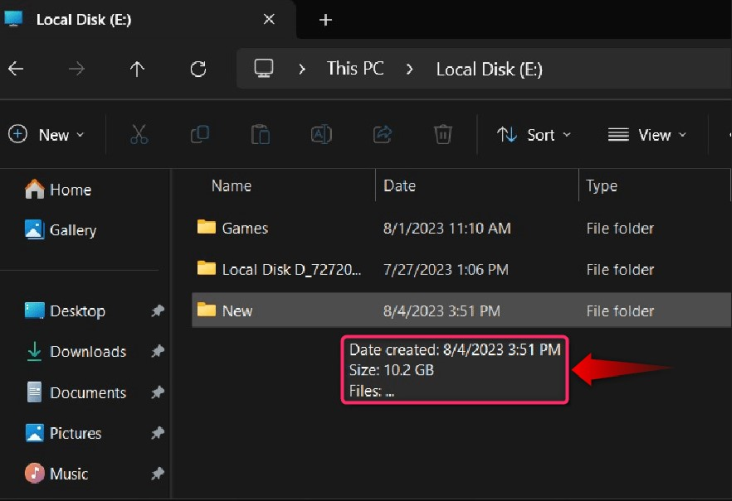Image resolution: width=732 pixels, height=501 pixels.
Task: Unpin Desktop using its pin icon
Action: click(157, 311)
